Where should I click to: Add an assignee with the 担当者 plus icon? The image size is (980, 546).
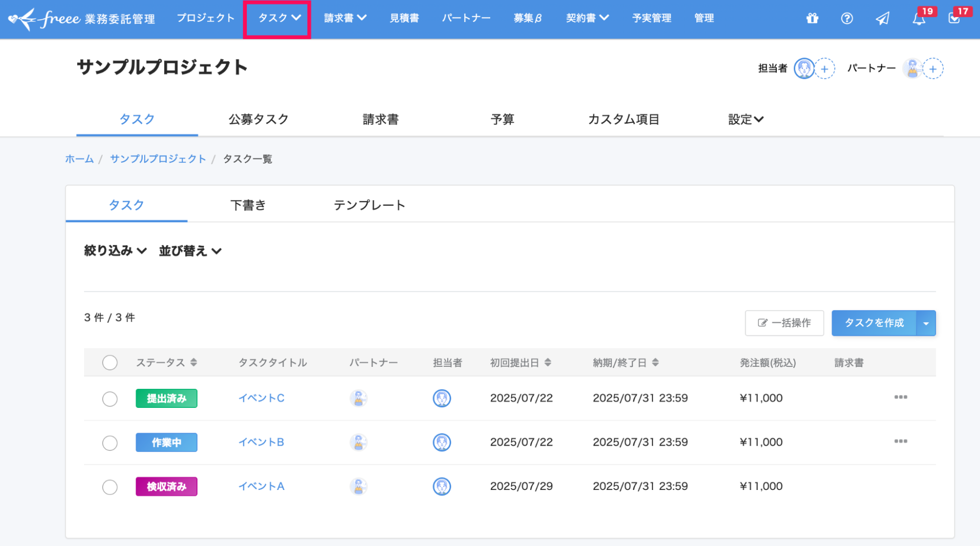825,69
